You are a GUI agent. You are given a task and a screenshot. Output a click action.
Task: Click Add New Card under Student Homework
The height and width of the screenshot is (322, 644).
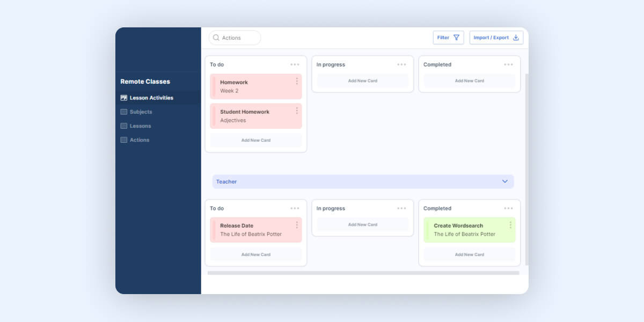(255, 140)
